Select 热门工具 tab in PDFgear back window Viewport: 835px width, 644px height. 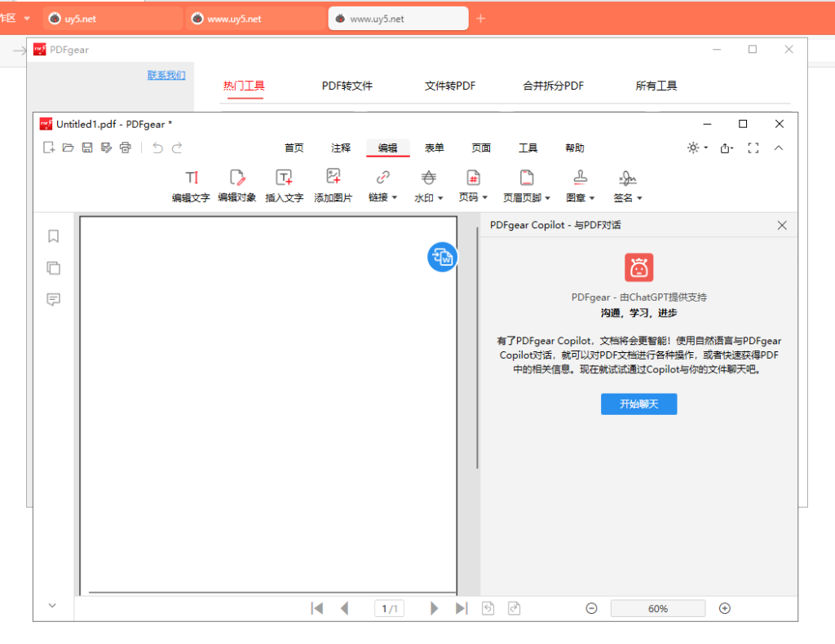[x=244, y=86]
